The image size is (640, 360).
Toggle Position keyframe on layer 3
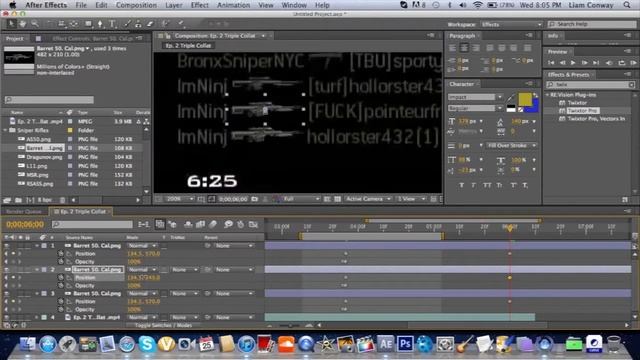pyautogui.click(x=13, y=301)
